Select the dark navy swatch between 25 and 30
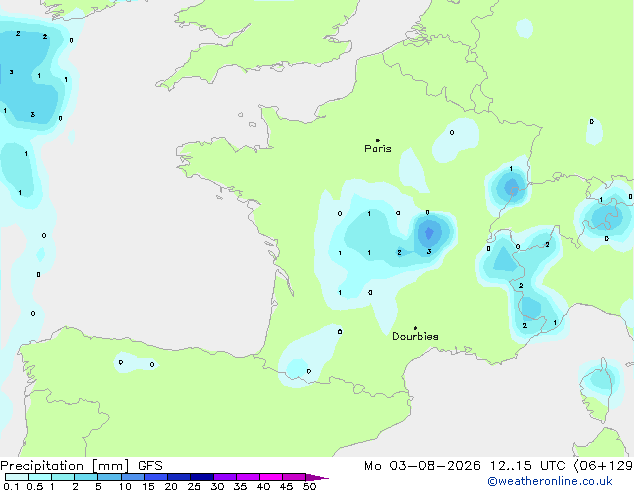The image size is (634, 490). [x=202, y=477]
